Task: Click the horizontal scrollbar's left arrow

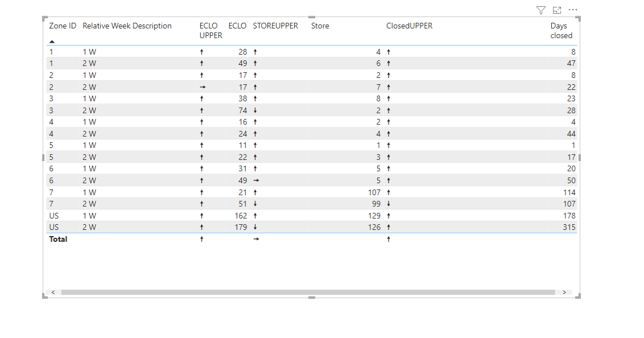Action: [x=53, y=292]
